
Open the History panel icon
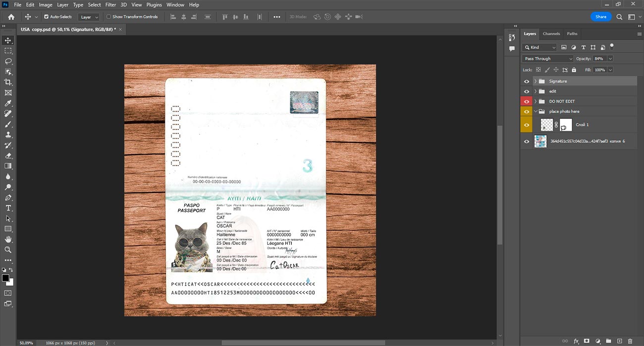pos(512,38)
